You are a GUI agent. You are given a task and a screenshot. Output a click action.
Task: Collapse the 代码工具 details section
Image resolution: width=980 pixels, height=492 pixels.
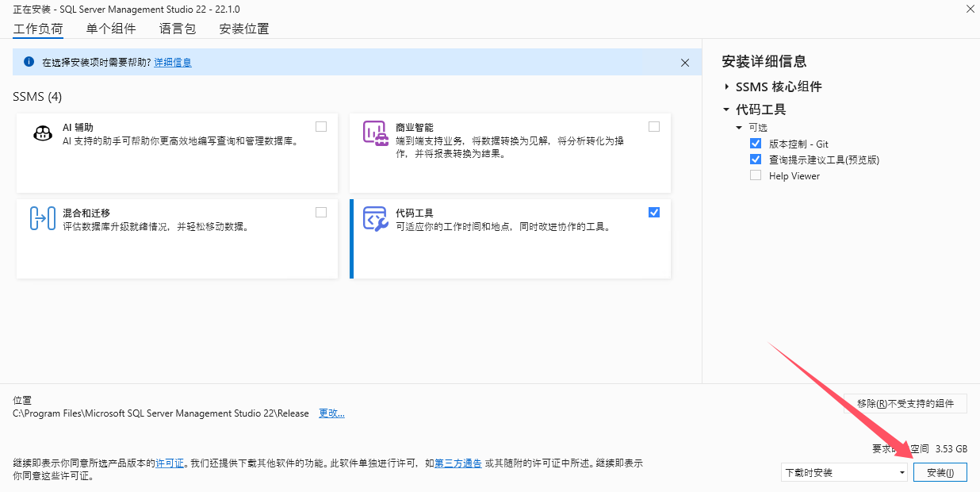point(725,110)
